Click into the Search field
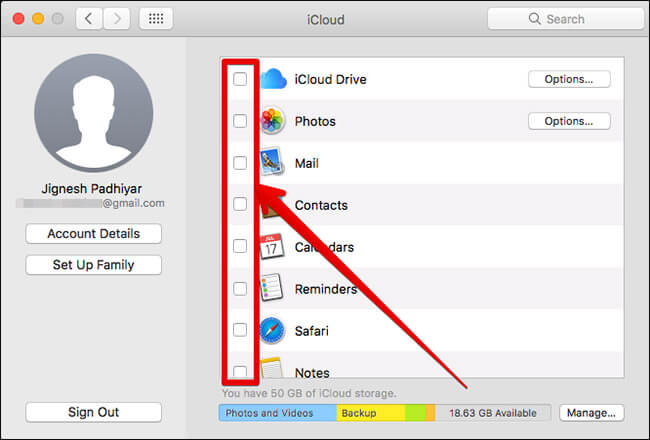This screenshot has width=650, height=440. pyautogui.click(x=566, y=19)
